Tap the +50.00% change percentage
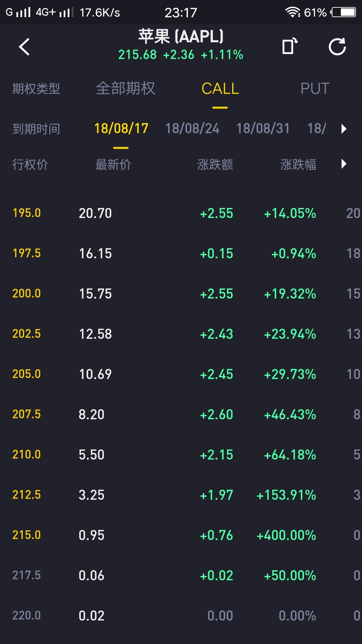 point(290,576)
